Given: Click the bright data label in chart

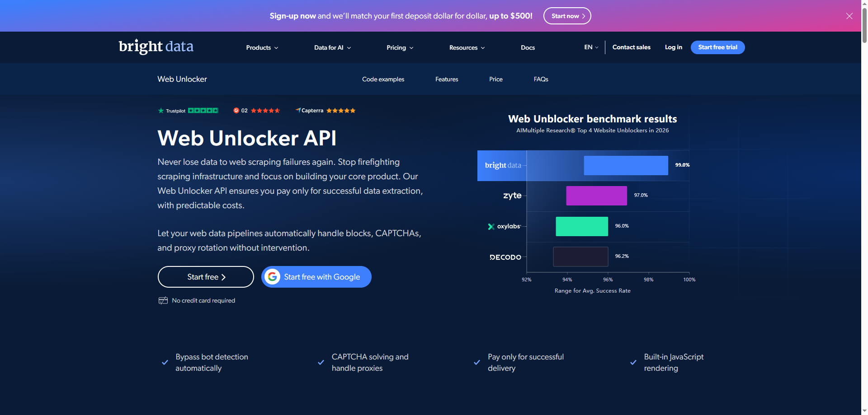Looking at the screenshot, I should [x=503, y=165].
